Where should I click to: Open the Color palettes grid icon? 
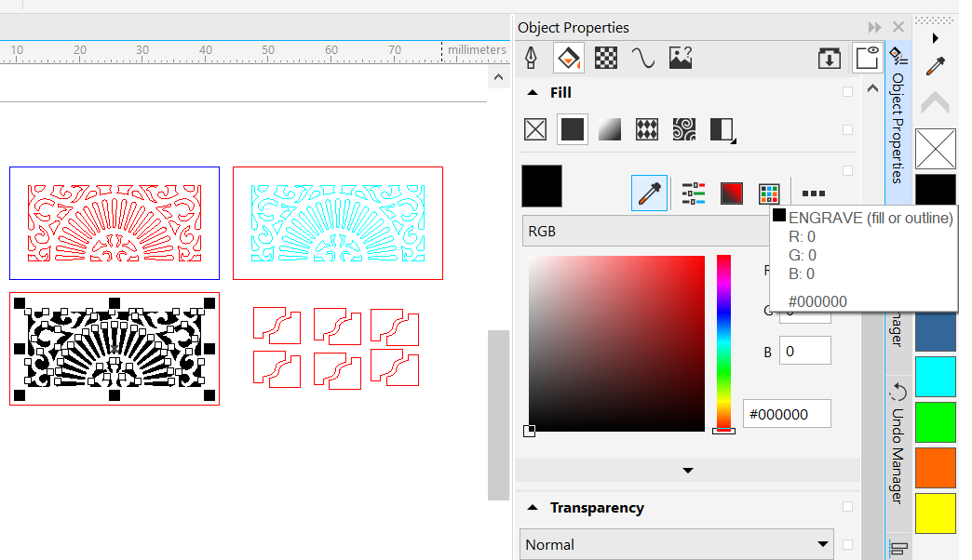[x=768, y=193]
